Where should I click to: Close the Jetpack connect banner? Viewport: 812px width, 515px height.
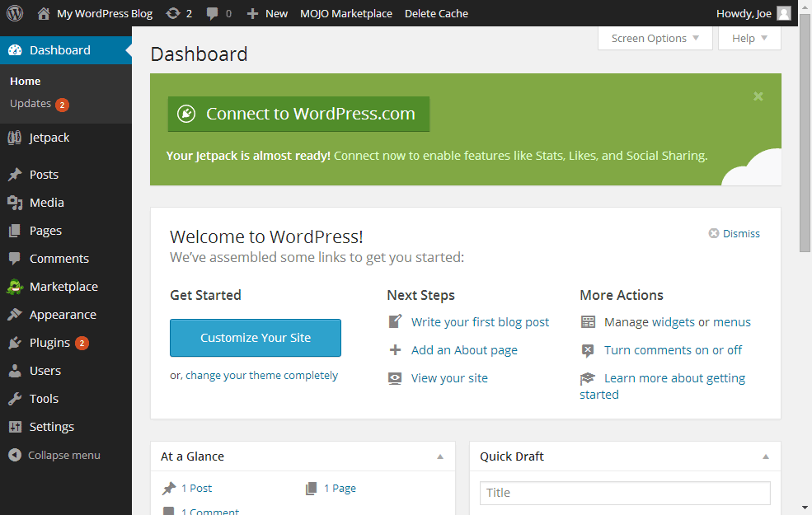click(758, 96)
